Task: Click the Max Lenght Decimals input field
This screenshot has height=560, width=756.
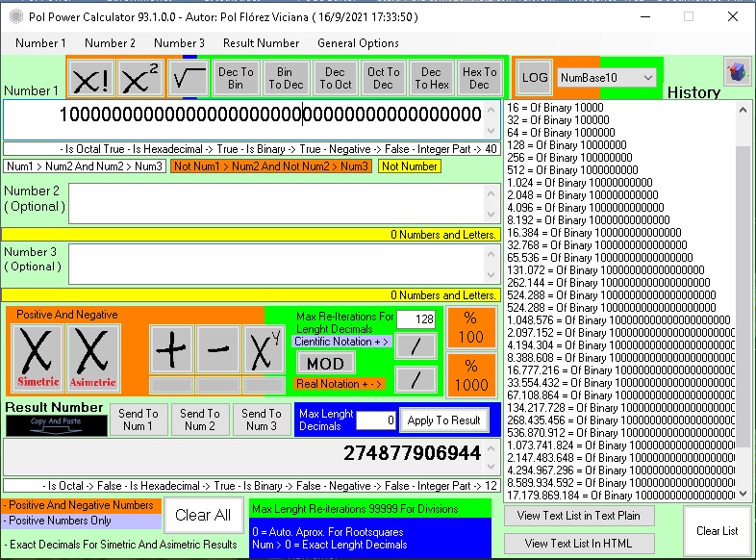Action: (375, 420)
